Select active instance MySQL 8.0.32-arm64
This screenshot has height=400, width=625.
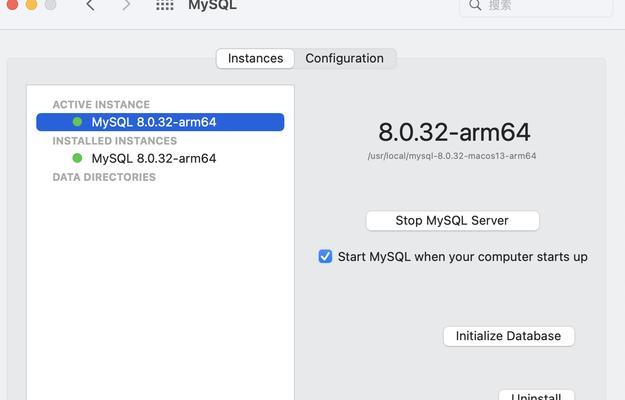click(160, 122)
